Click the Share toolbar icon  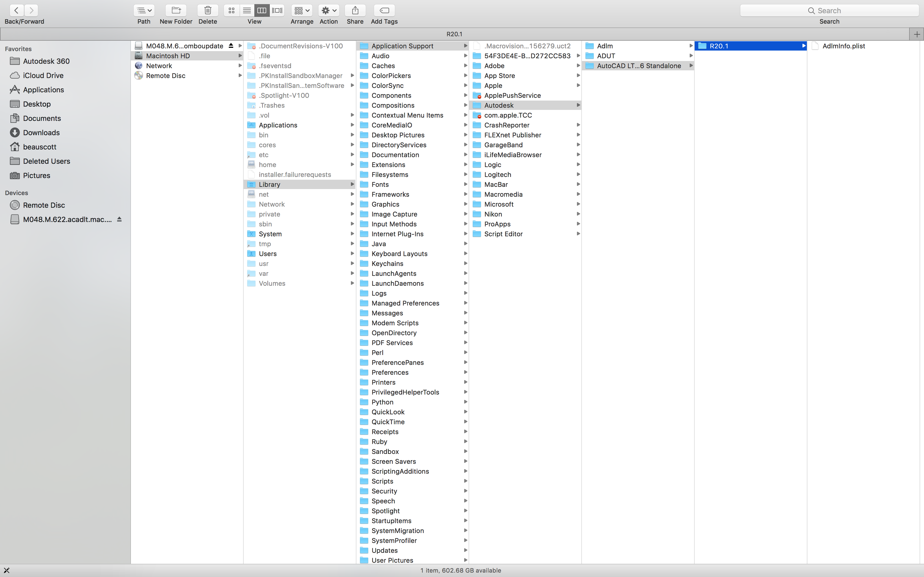pyautogui.click(x=355, y=11)
